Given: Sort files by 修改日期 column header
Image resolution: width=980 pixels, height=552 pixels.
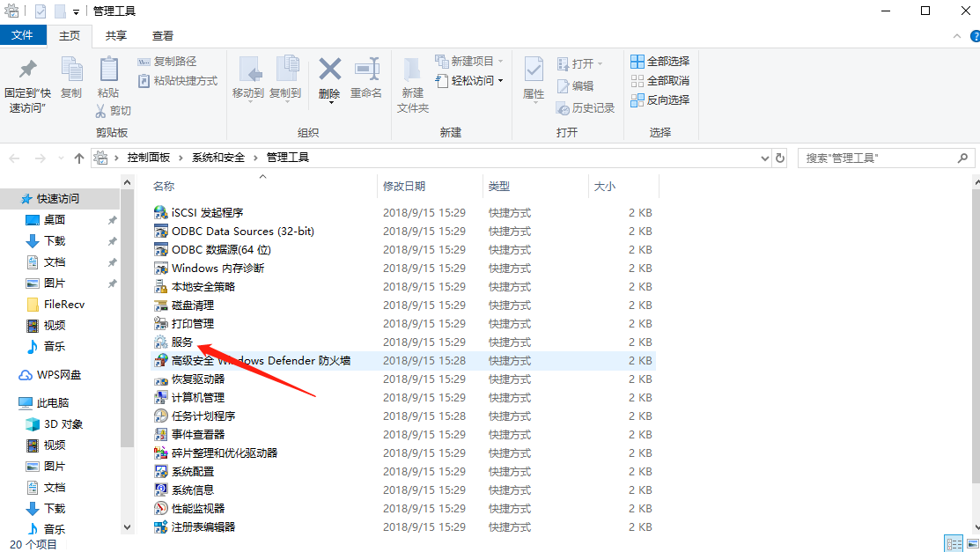Looking at the screenshot, I should 404,187.
